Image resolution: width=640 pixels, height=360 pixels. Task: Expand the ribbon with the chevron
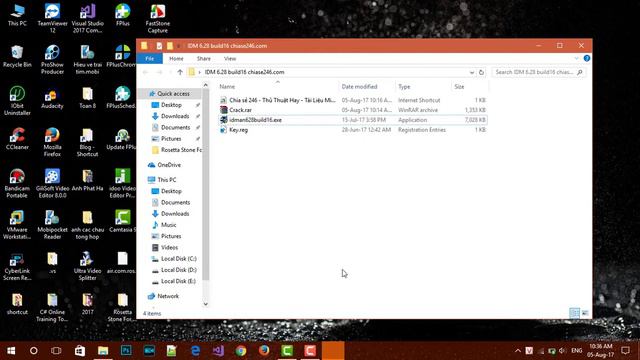click(576, 58)
